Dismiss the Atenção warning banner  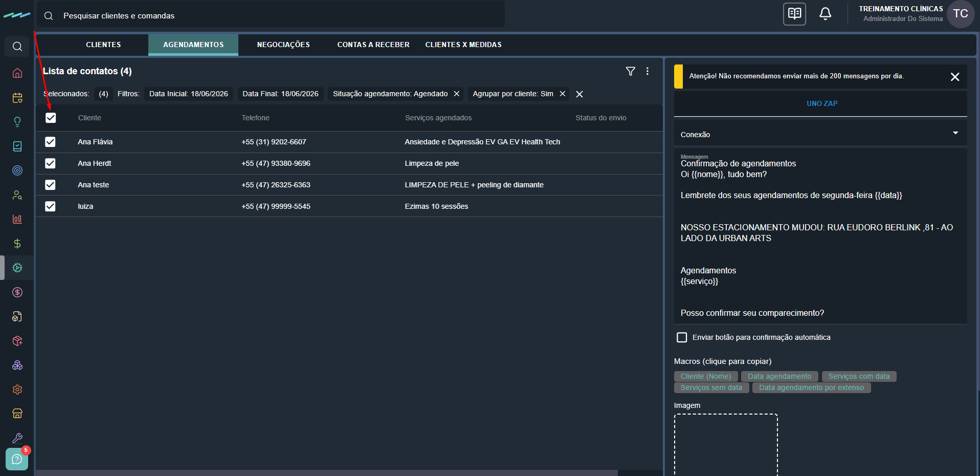(x=955, y=77)
